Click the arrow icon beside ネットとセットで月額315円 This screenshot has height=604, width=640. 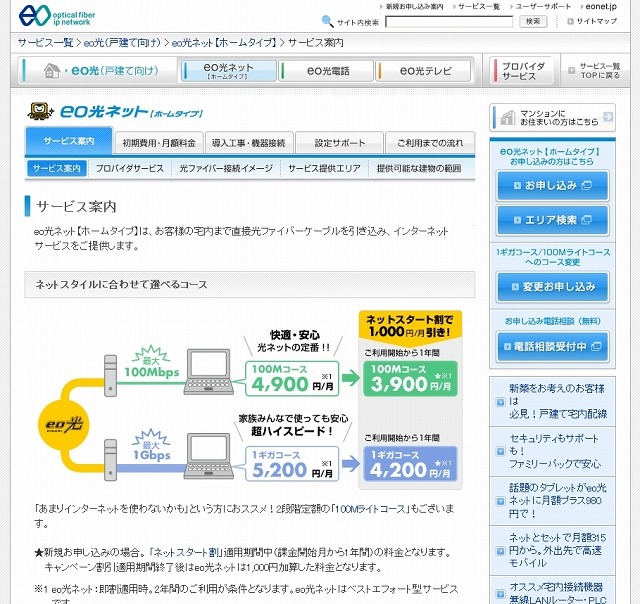tap(500, 551)
